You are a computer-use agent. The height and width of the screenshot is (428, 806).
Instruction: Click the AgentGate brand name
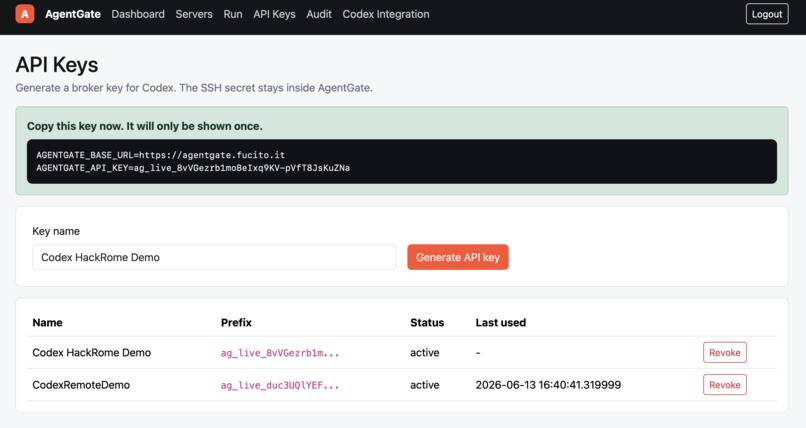tap(73, 14)
